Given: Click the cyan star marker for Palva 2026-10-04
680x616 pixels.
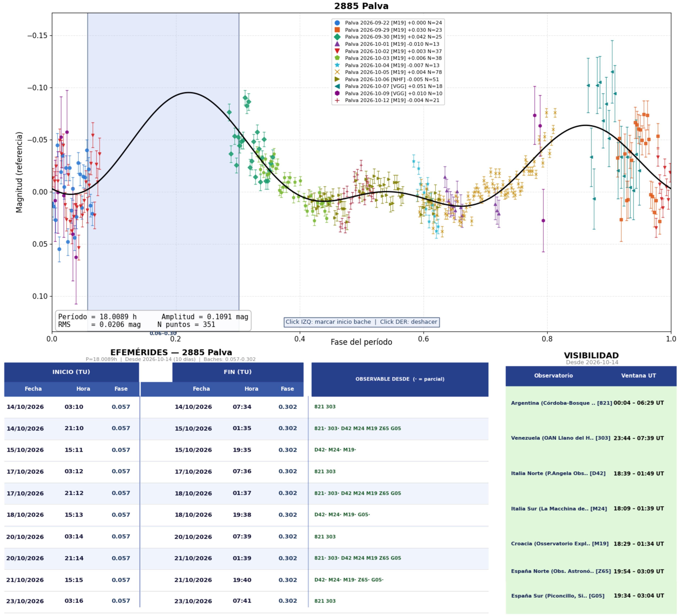Looking at the screenshot, I should [x=337, y=65].
